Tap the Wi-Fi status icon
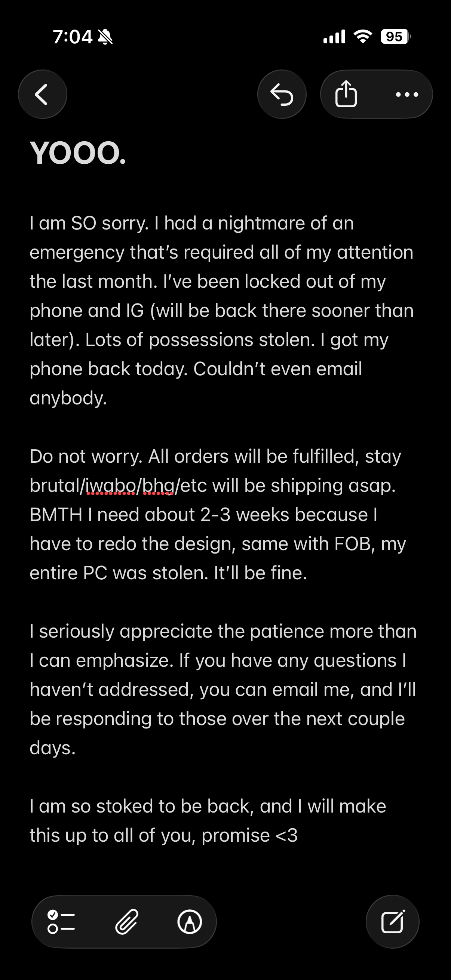The width and height of the screenshot is (451, 980). pos(363,37)
